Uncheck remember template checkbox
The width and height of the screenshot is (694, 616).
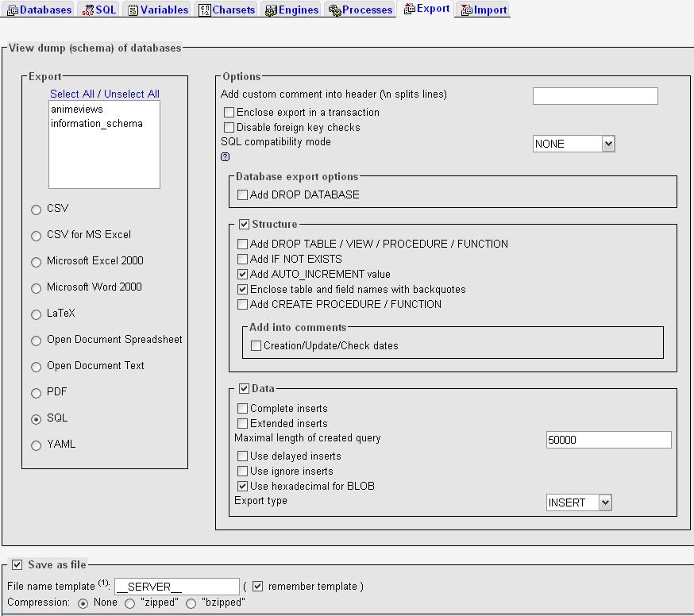click(x=257, y=587)
